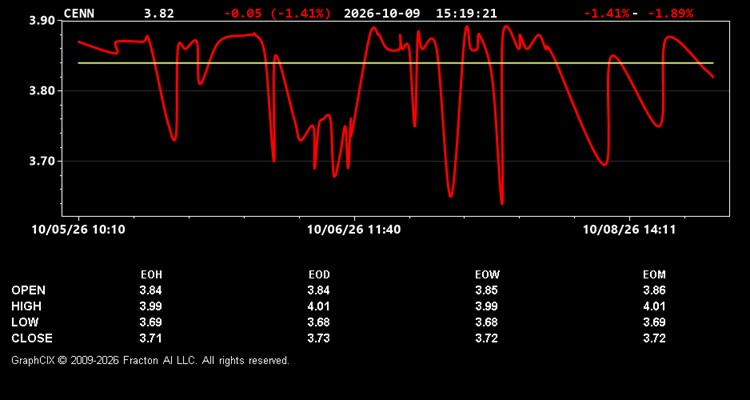
Task: Click the EOW OPEN value 3.85
Action: [x=486, y=290]
